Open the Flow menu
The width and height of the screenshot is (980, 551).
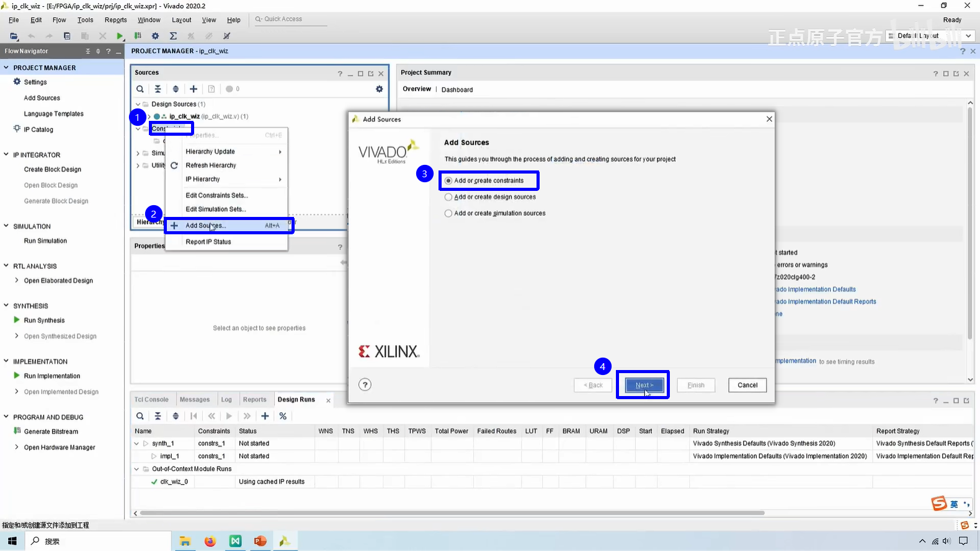59,20
